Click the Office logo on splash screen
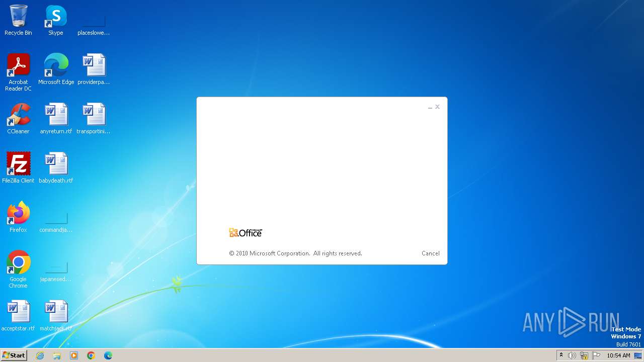Image resolution: width=644 pixels, height=362 pixels. (x=246, y=232)
